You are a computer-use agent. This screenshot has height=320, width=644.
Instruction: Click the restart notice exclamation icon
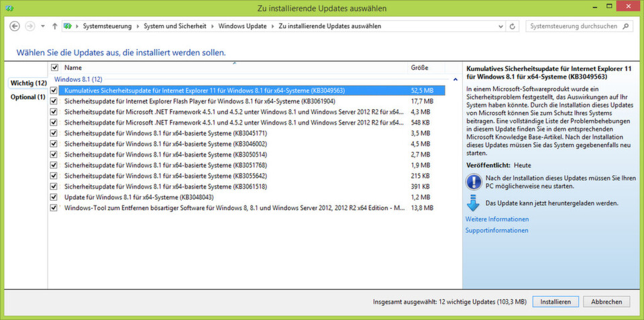click(x=474, y=181)
